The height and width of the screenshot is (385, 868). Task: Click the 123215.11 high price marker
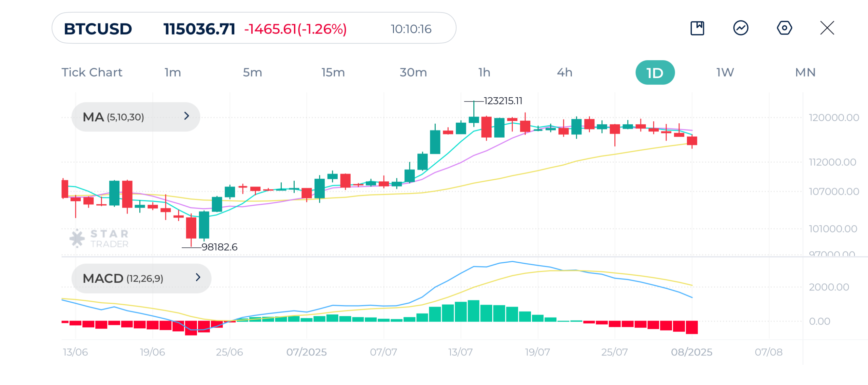(x=502, y=101)
